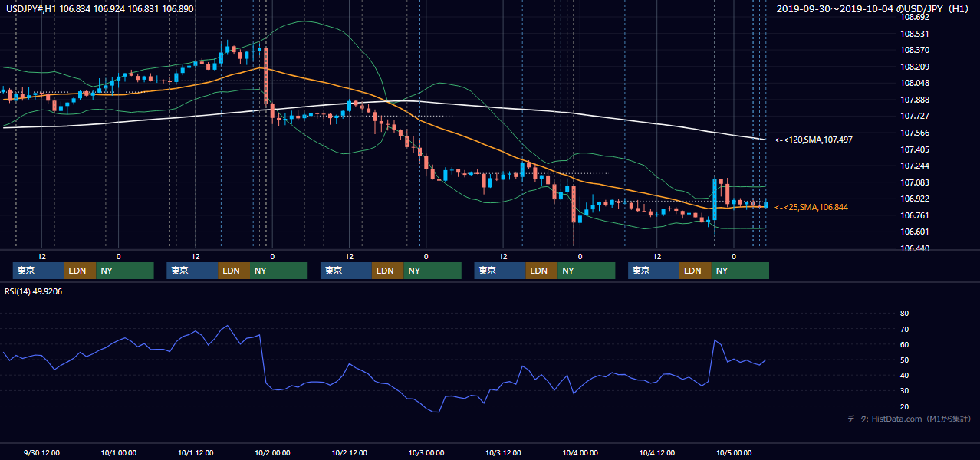Click the 10/3 00:00 time label
This screenshot has height=460, width=980.
[x=426, y=452]
